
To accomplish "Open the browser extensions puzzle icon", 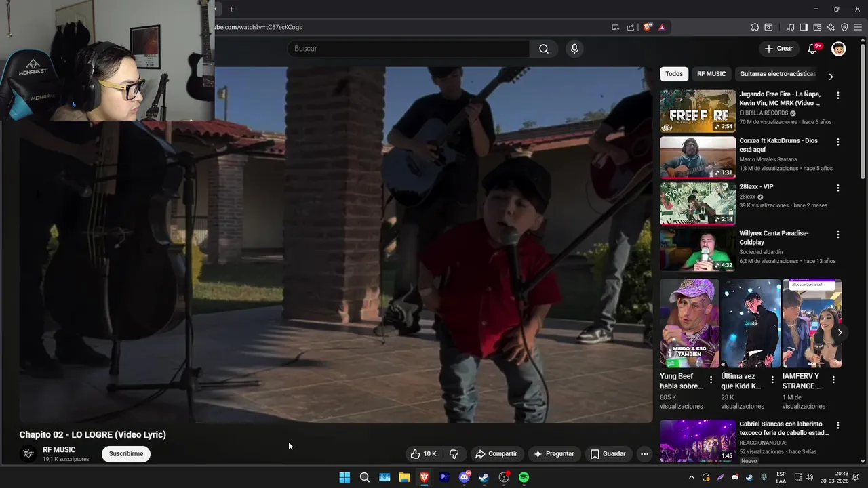I will [x=755, y=27].
